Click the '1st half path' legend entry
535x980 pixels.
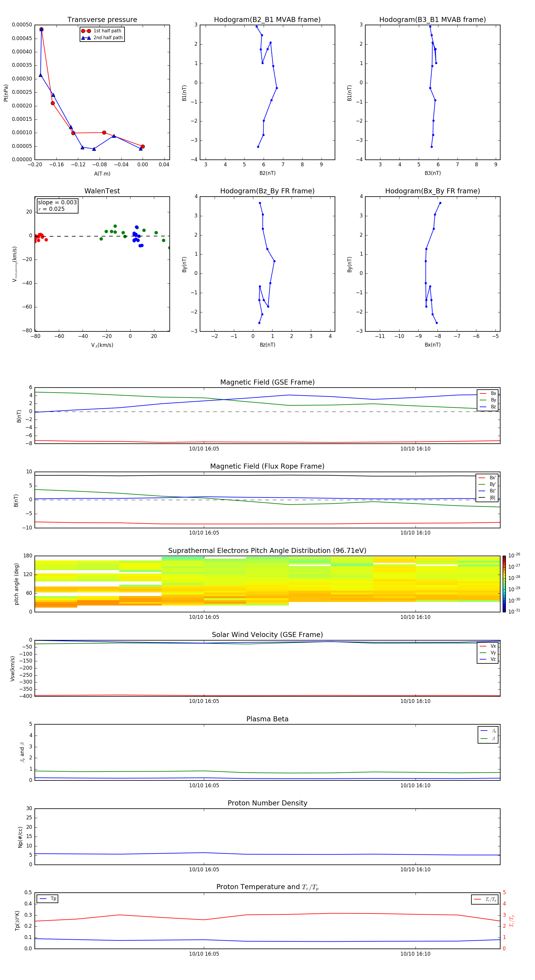[102, 31]
